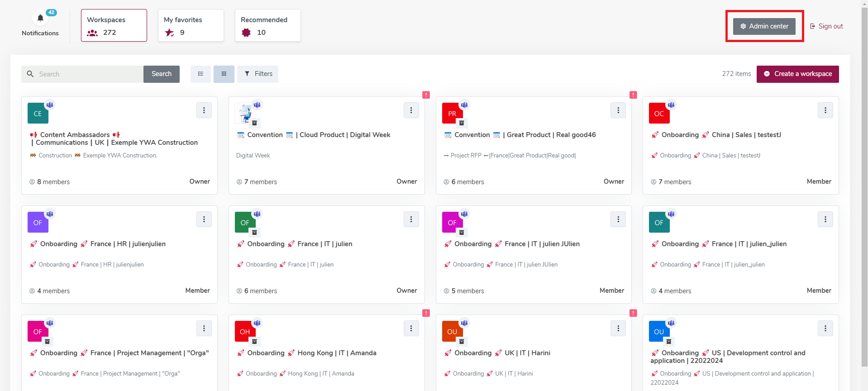This screenshot has height=391, width=868.
Task: Open options menu for Onboarding China Sales card
Action: (x=825, y=110)
